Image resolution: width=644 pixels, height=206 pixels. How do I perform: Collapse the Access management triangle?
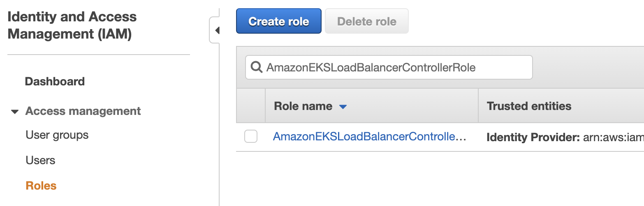coord(15,112)
